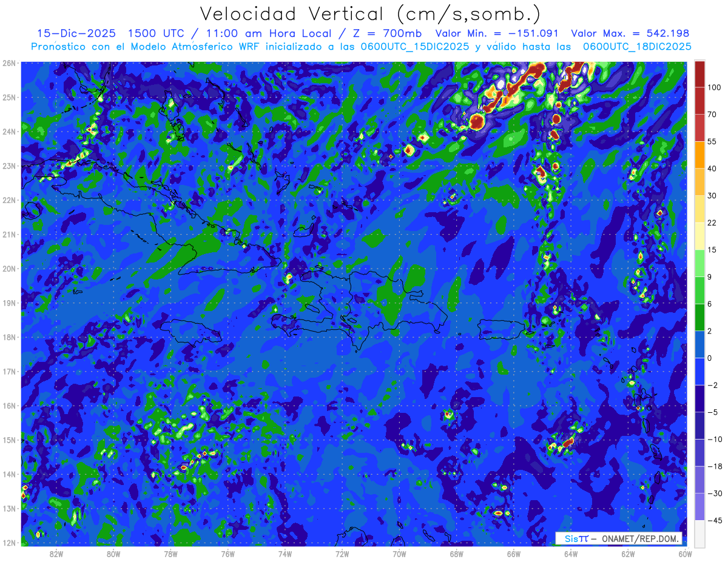Click the title "Velocidad Vertical (cm/s,somb.)"
The width and height of the screenshot is (728, 562).
(370, 13)
